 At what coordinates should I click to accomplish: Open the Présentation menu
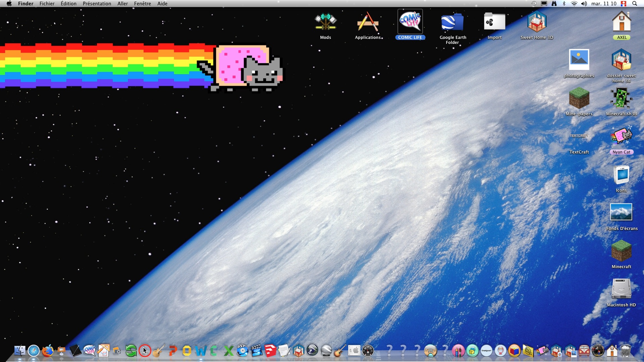click(97, 4)
